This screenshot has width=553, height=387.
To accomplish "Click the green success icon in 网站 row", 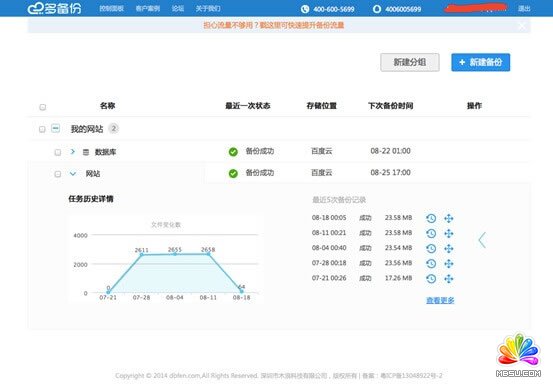I will pos(233,173).
